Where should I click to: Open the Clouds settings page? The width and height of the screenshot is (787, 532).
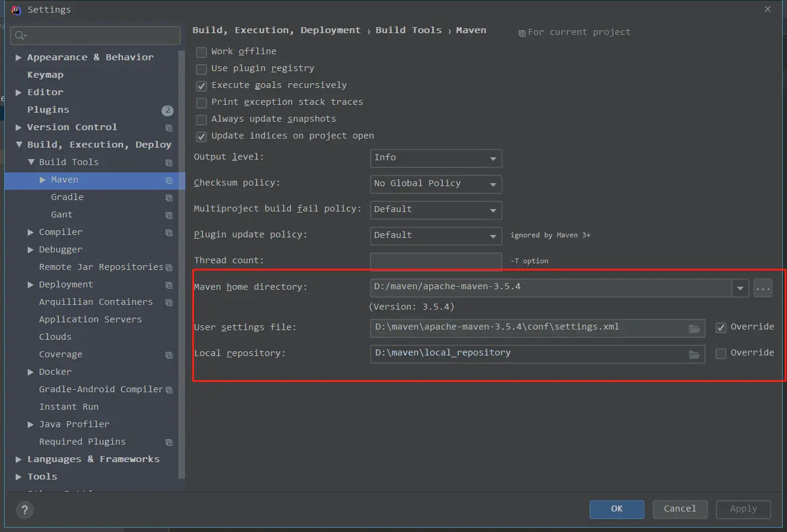(55, 337)
